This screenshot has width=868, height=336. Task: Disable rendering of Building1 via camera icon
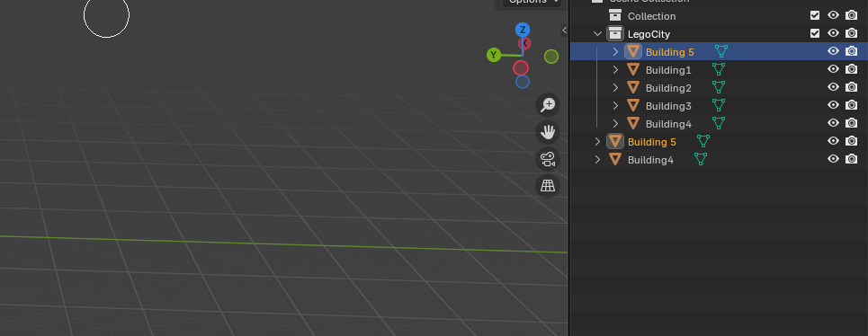(x=852, y=69)
